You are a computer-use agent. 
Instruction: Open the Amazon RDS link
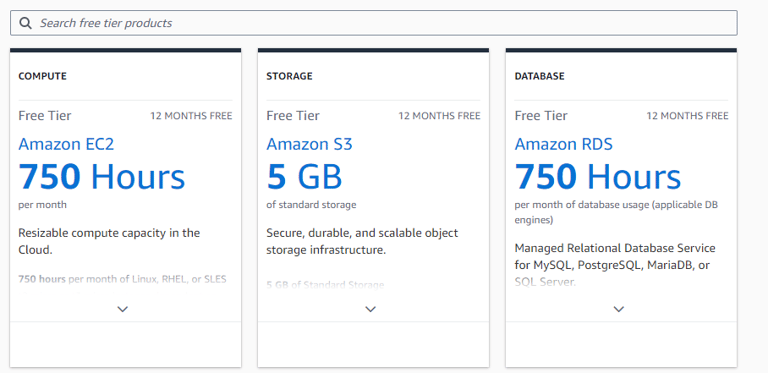tap(563, 144)
